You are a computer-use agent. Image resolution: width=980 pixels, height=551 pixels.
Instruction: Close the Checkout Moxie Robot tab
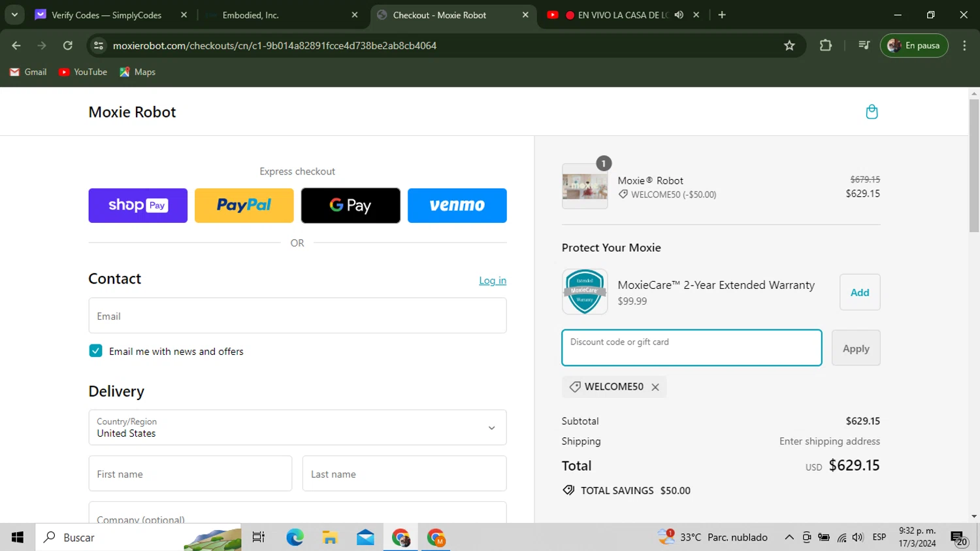pyautogui.click(x=525, y=14)
